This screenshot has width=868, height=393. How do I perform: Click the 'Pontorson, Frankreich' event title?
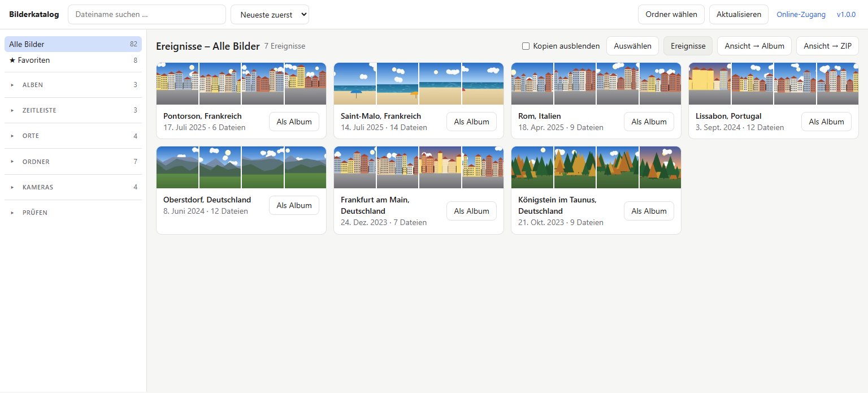(202, 116)
